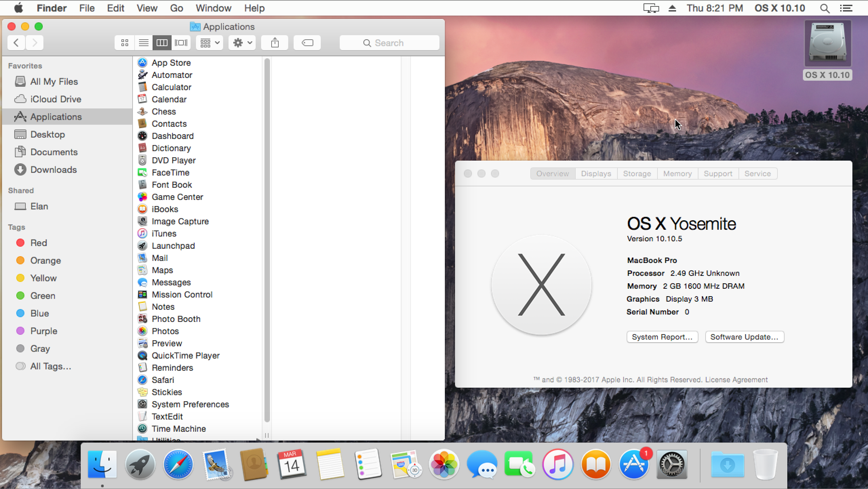Click the Finder menu bar item
The image size is (868, 489).
(x=53, y=8)
